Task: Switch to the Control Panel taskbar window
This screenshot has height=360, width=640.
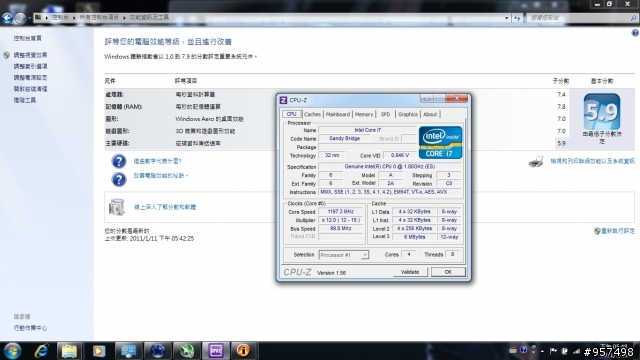Action: click(129, 351)
